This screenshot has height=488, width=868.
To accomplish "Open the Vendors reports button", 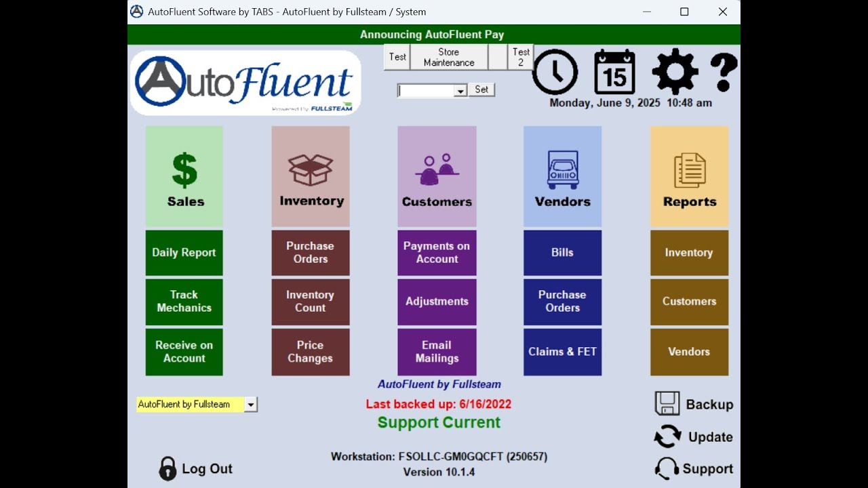I will tap(689, 352).
